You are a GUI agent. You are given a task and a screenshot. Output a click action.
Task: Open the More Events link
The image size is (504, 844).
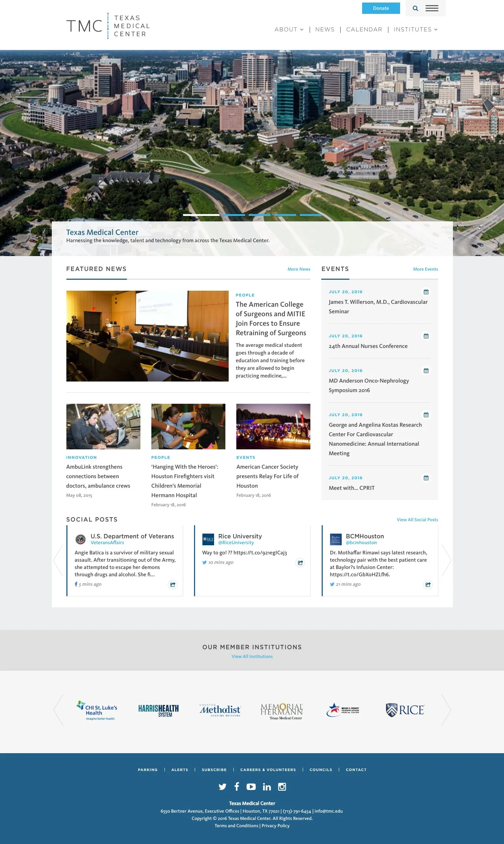coord(425,269)
